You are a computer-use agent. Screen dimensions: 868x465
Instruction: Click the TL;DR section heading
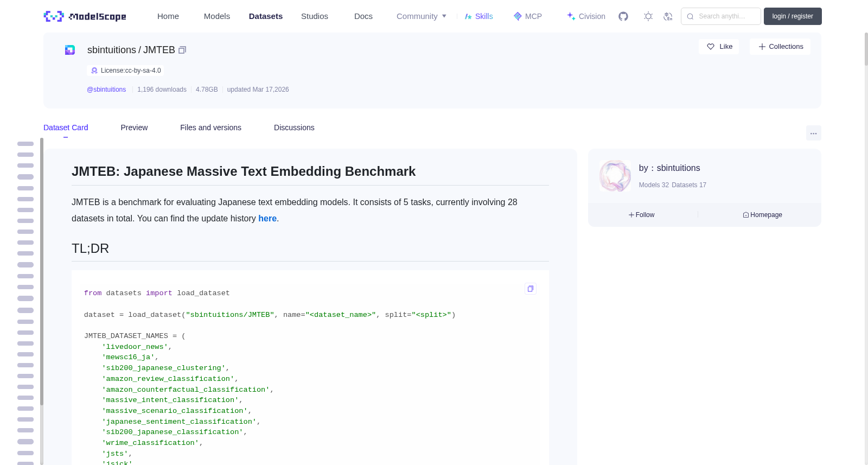90,249
